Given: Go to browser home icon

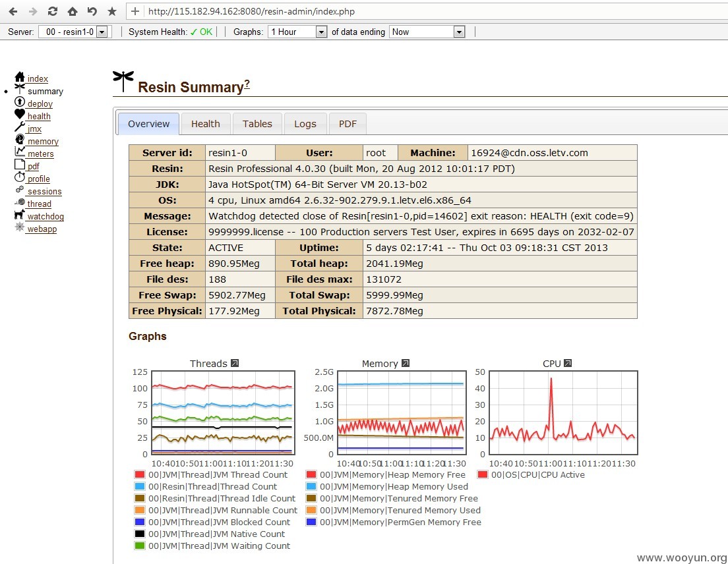Looking at the screenshot, I should point(73,12).
